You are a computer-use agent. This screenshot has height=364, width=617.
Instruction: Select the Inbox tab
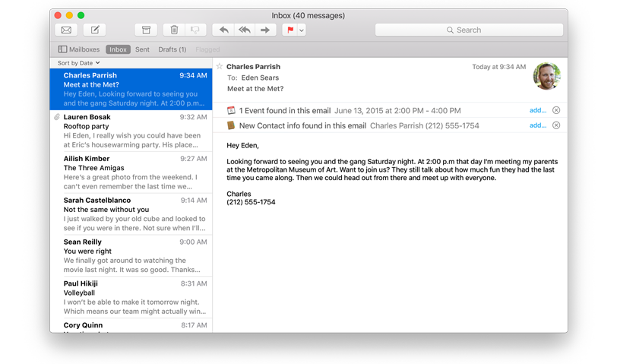118,49
